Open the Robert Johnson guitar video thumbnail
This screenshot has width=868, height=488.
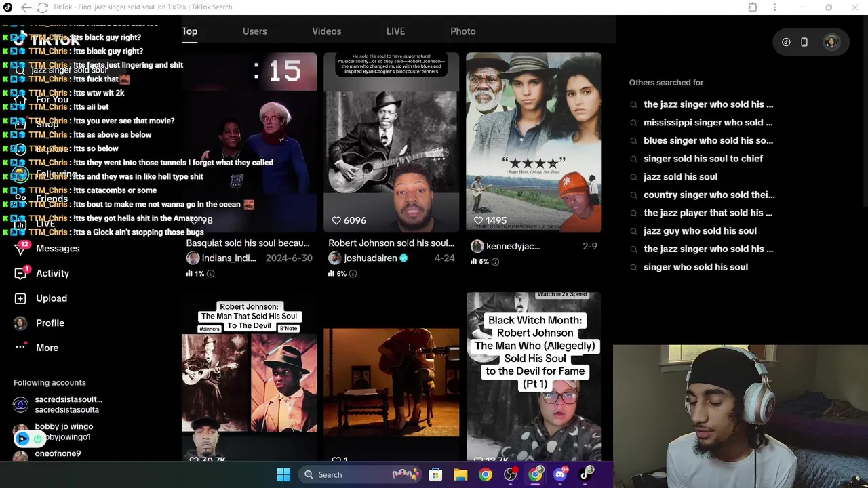tap(391, 142)
